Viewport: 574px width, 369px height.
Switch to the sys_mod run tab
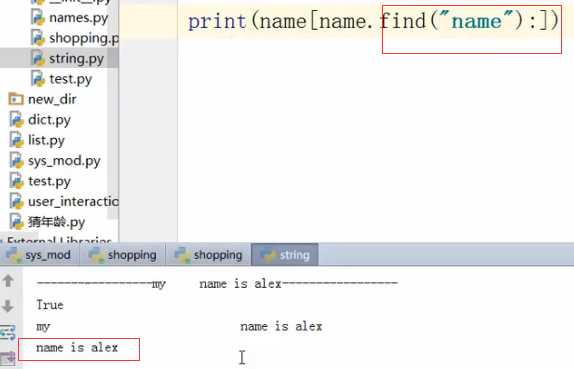tap(40, 255)
